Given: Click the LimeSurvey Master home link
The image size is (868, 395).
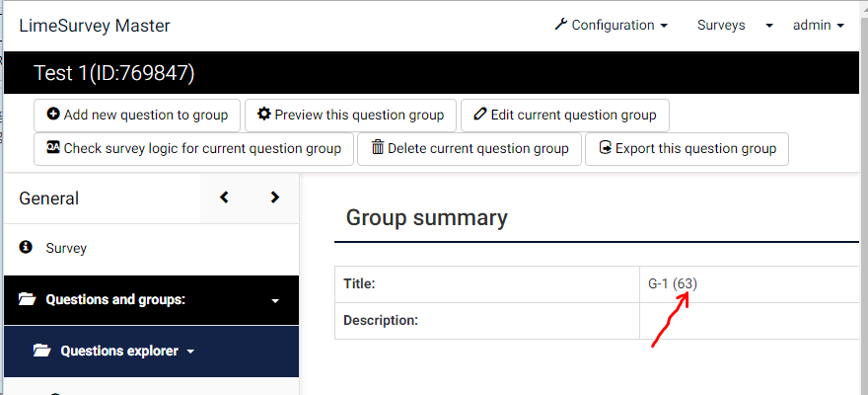Looking at the screenshot, I should pos(95,26).
